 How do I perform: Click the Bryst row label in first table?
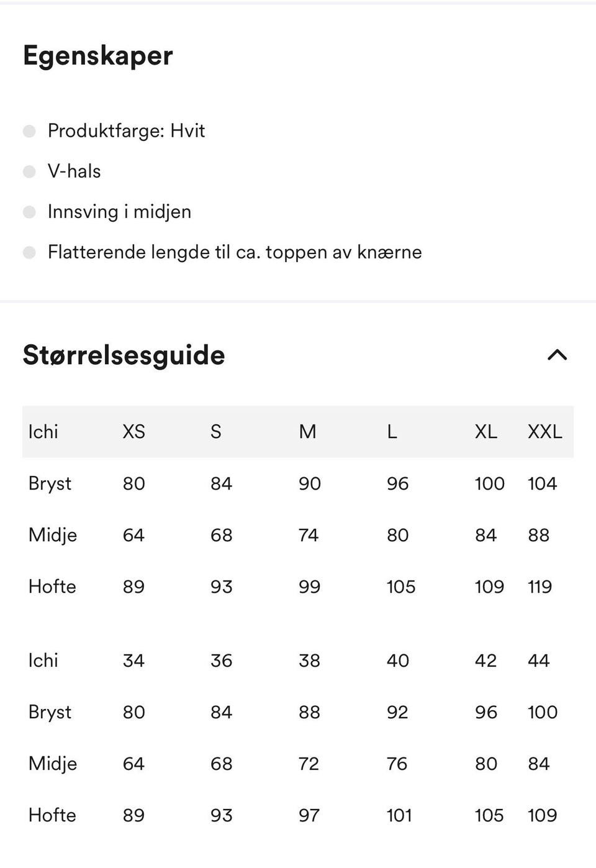coord(50,483)
